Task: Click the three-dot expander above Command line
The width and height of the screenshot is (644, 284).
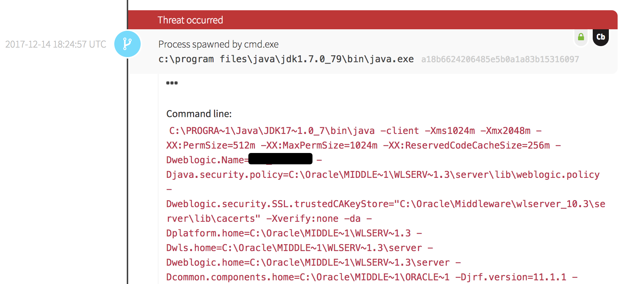Action: tap(172, 83)
